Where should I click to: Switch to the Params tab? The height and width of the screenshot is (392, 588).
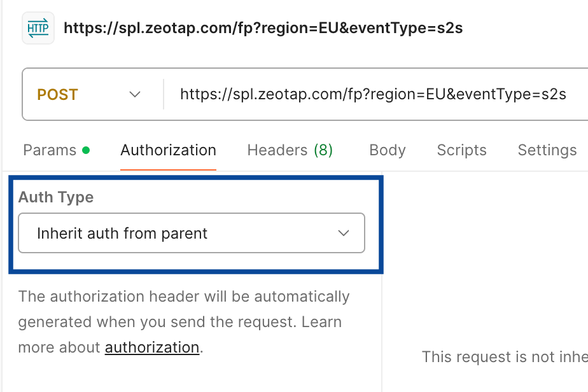tap(49, 150)
